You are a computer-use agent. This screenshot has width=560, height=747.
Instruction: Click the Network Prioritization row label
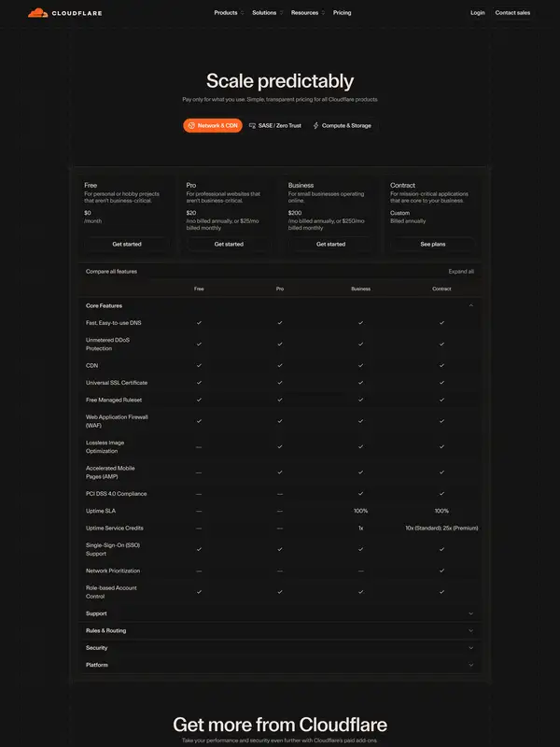click(113, 571)
